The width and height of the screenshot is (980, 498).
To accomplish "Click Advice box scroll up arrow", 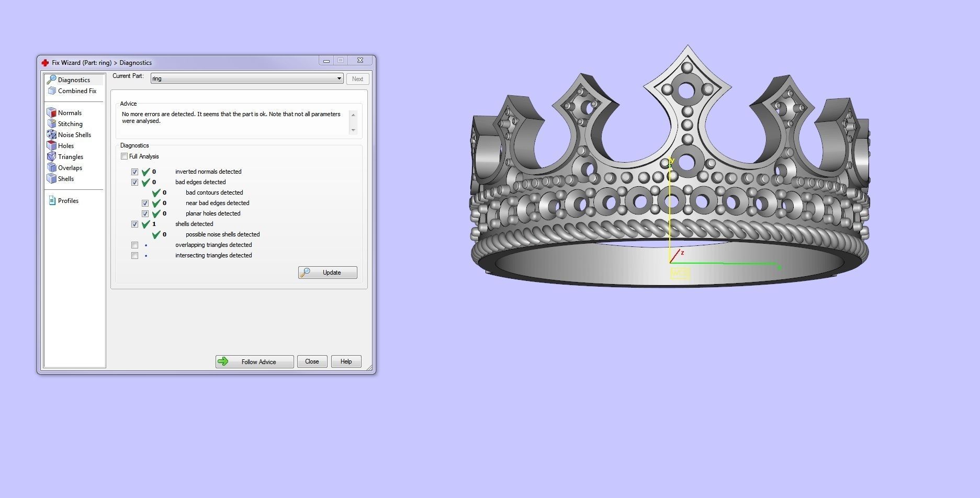I will point(353,115).
